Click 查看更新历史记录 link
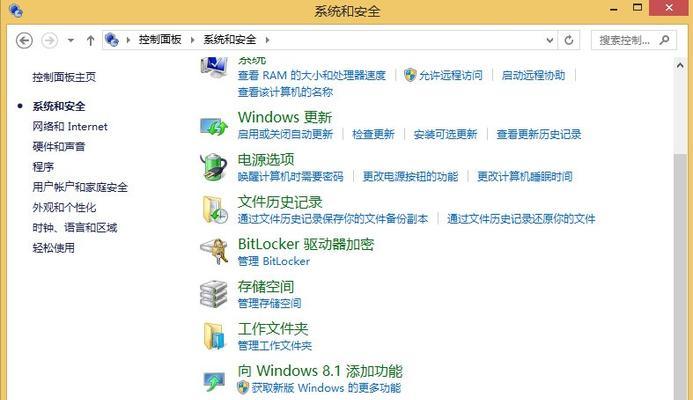This screenshot has width=693, height=400. [x=539, y=134]
